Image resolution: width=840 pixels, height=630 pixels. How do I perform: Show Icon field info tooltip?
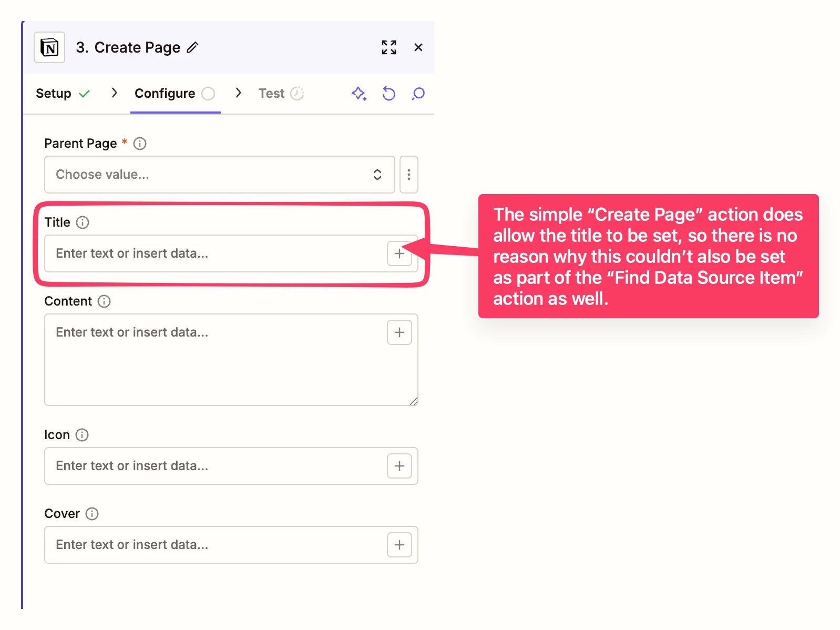(x=82, y=435)
